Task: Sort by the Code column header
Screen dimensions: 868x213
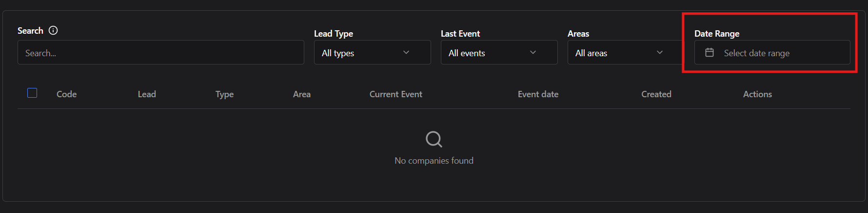Action: (66, 94)
